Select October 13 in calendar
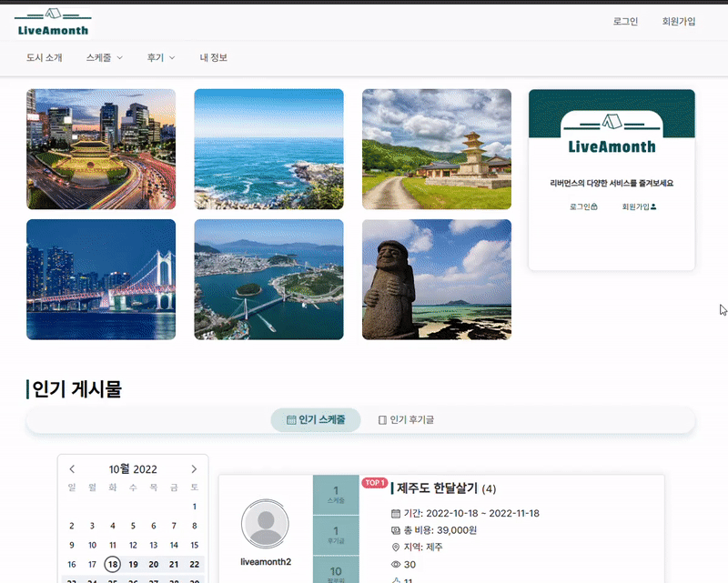 154,546
